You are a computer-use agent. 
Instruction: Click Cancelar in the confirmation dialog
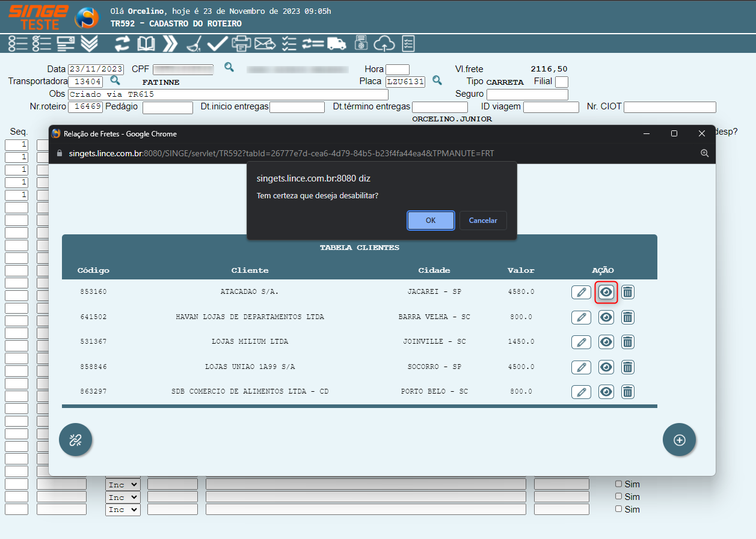tap(483, 221)
